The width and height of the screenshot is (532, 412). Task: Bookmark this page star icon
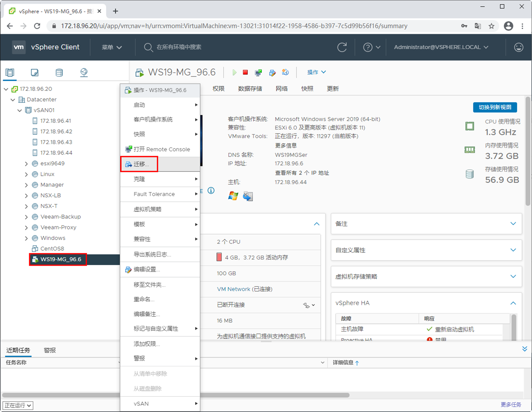[x=491, y=26]
